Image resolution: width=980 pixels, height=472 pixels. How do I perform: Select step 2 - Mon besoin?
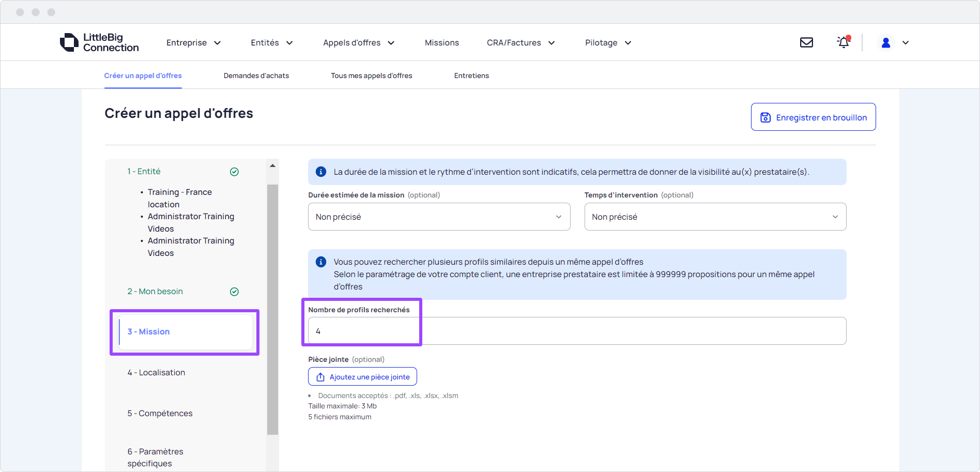click(x=155, y=291)
